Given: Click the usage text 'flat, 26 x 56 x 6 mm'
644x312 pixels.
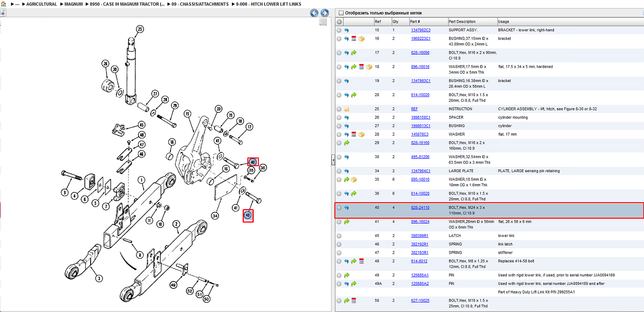Looking at the screenshot, I should tap(515, 222).
